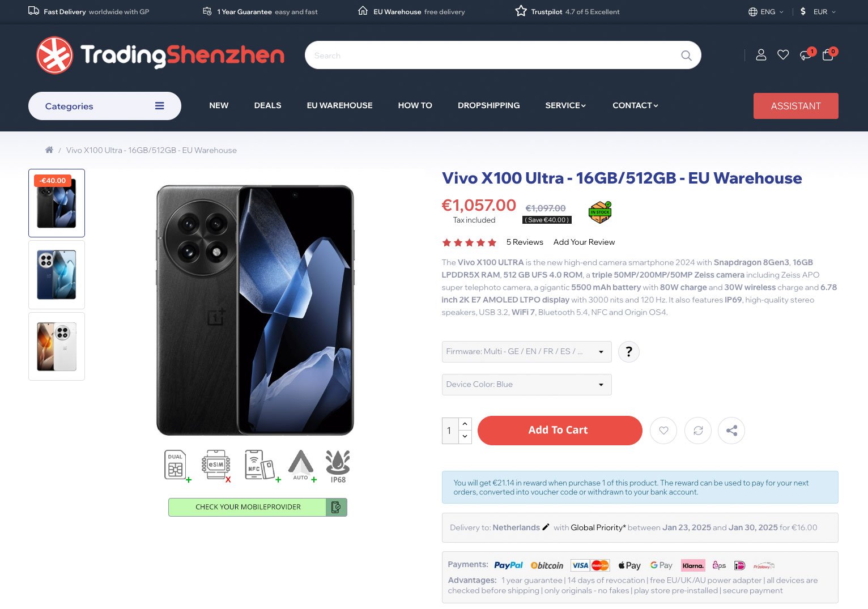The width and height of the screenshot is (868, 609).
Task: Open firmware help question mark
Action: [x=629, y=352]
